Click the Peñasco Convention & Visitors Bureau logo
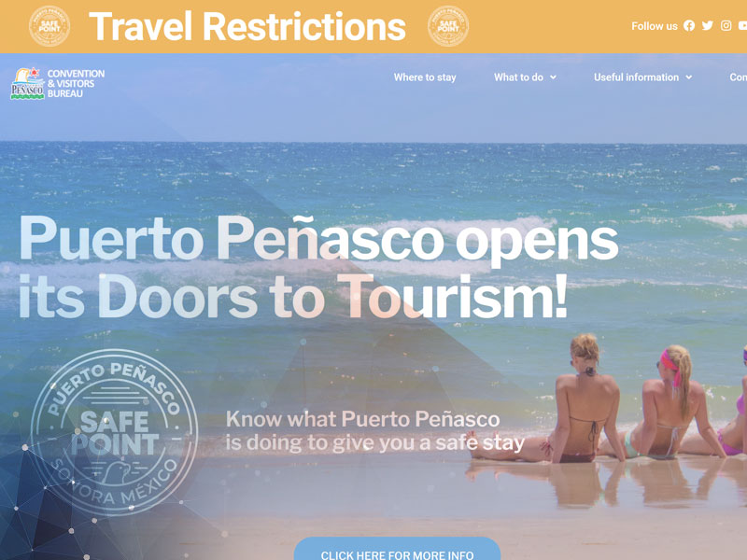The height and width of the screenshot is (560, 747). (58, 83)
